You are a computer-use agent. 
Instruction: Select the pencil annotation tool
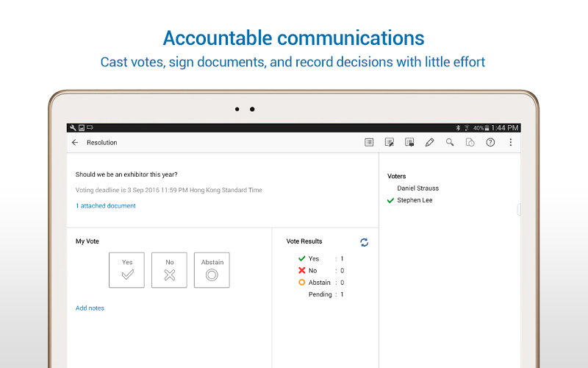click(430, 143)
